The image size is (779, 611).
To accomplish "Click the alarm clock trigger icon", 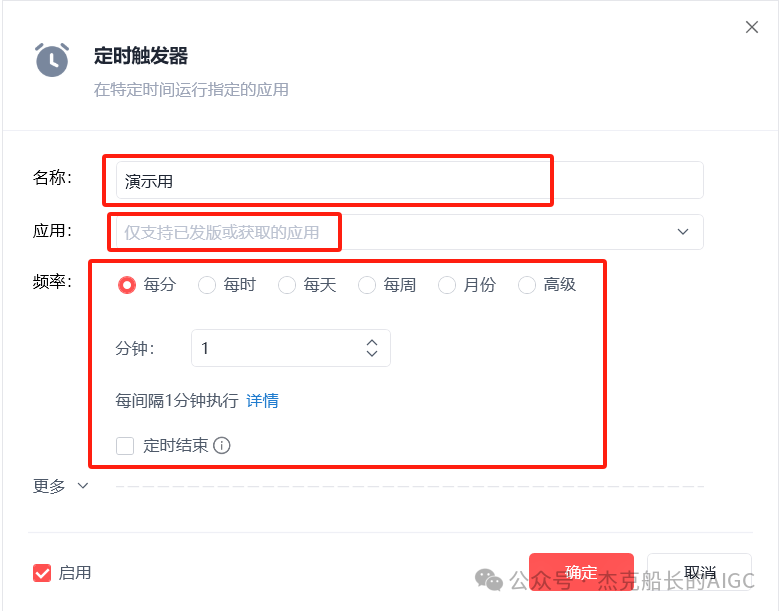I will point(52,60).
